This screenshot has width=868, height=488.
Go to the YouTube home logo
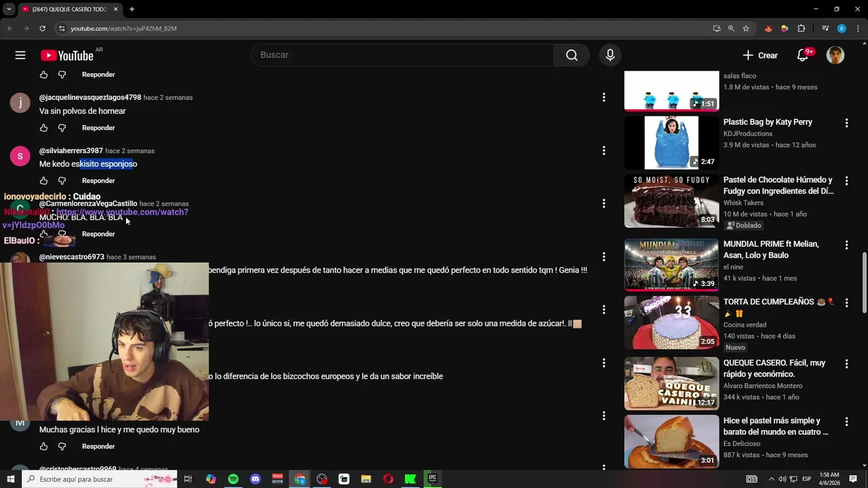(67, 56)
